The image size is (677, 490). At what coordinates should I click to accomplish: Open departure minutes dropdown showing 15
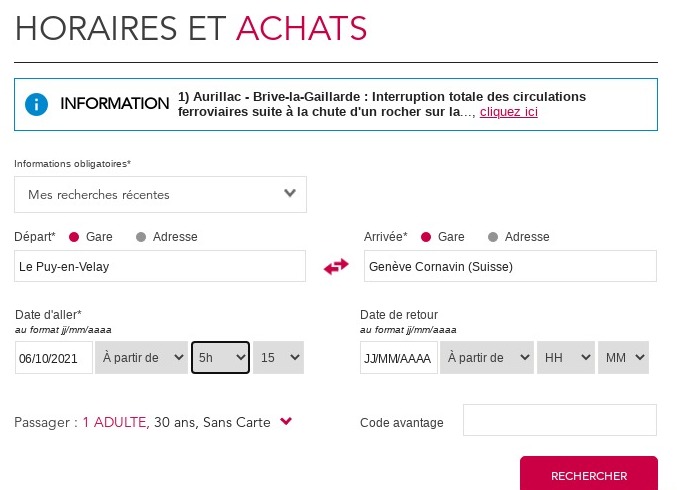coord(278,357)
